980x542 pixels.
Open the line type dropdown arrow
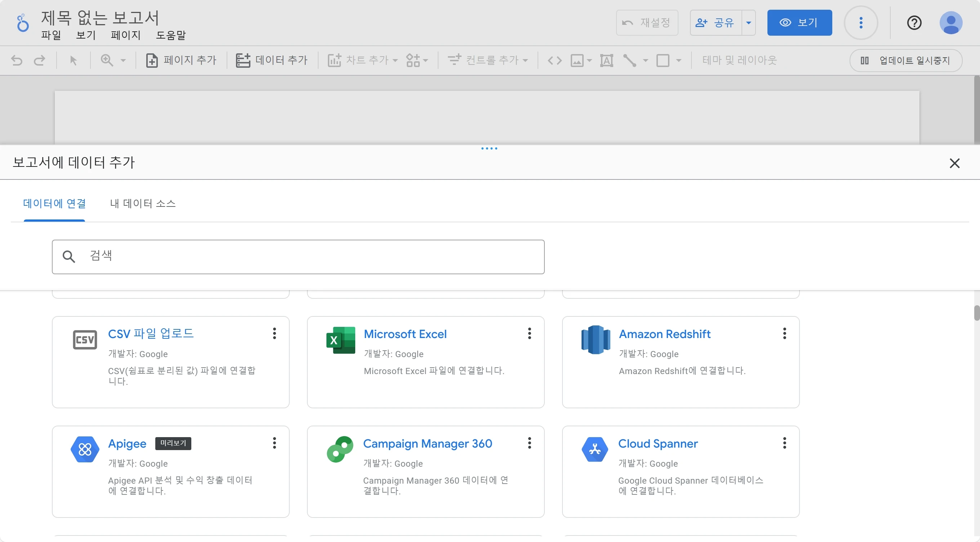pos(646,60)
